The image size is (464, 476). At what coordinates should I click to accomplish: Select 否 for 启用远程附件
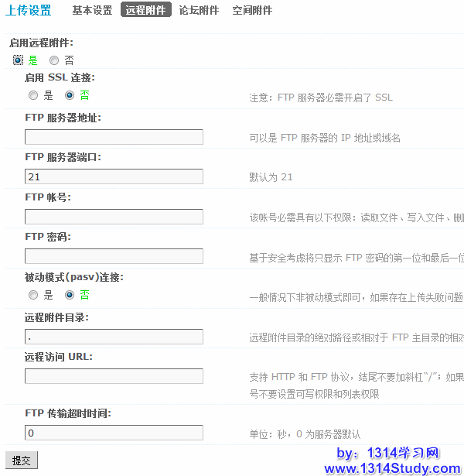tap(54, 60)
